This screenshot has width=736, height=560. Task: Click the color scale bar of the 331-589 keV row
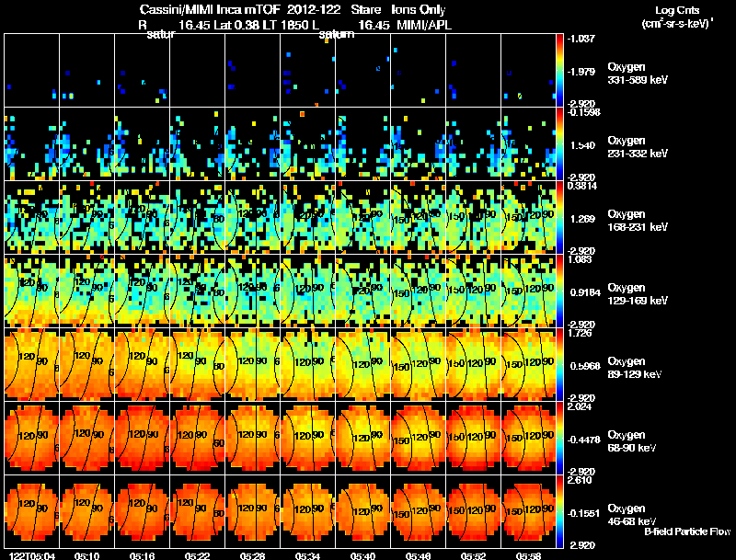tap(559, 70)
